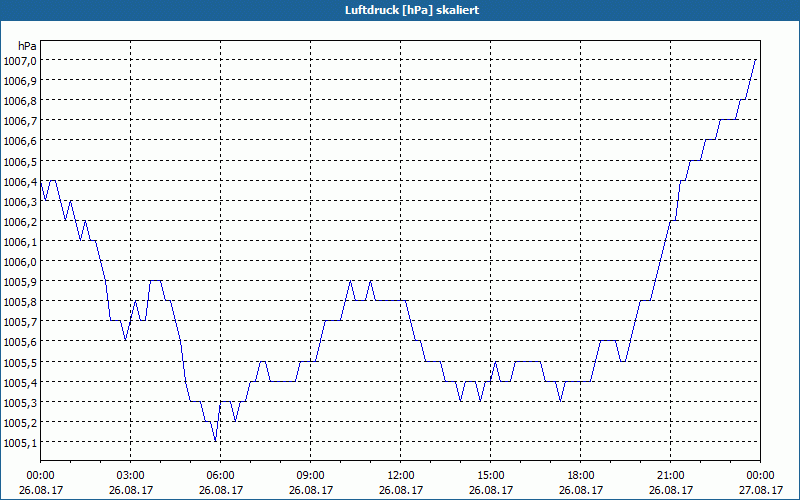
Task: Click the 1006,4 y-axis label
Action: [x=20, y=182]
